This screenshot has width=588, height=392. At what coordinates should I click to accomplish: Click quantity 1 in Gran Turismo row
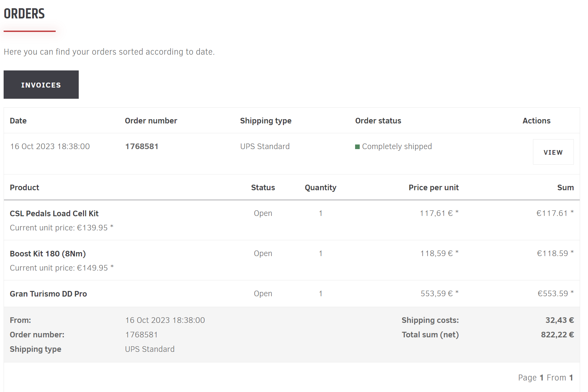tap(321, 294)
